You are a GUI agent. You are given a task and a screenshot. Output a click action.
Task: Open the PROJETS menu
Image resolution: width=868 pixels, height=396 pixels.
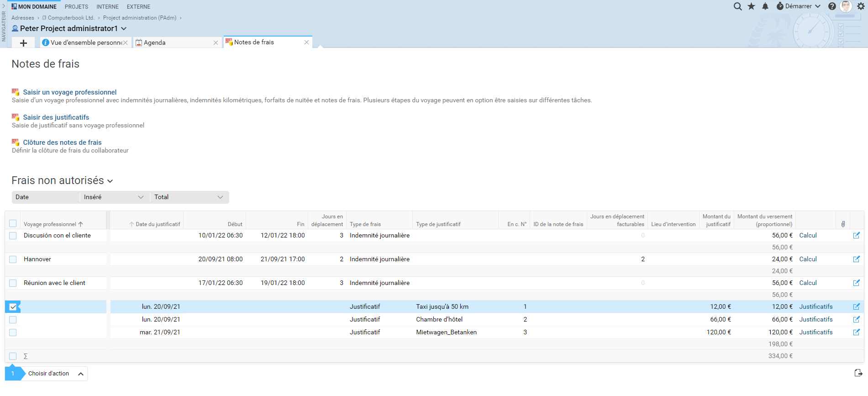[x=76, y=7]
